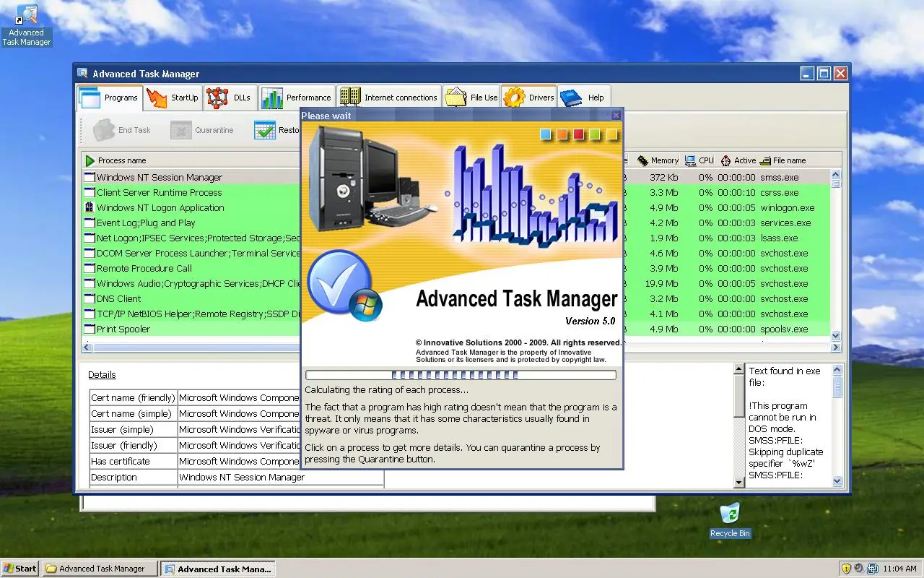Click the network connection tray icon
The width and height of the screenshot is (924, 578).
coord(872,569)
